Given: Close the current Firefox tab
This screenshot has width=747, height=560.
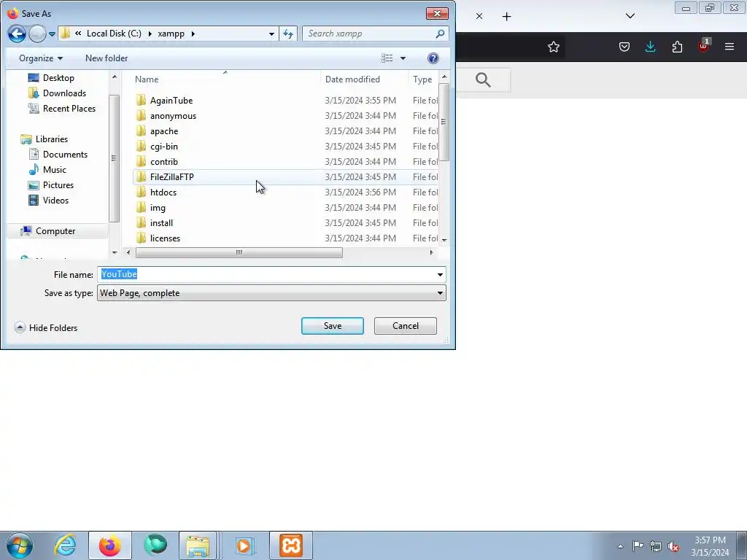Looking at the screenshot, I should pyautogui.click(x=479, y=16).
